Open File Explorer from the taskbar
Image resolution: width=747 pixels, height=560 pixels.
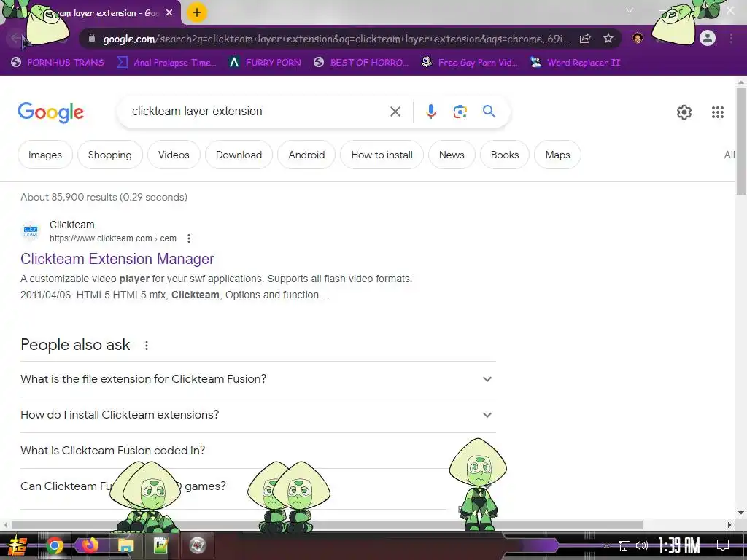click(125, 545)
